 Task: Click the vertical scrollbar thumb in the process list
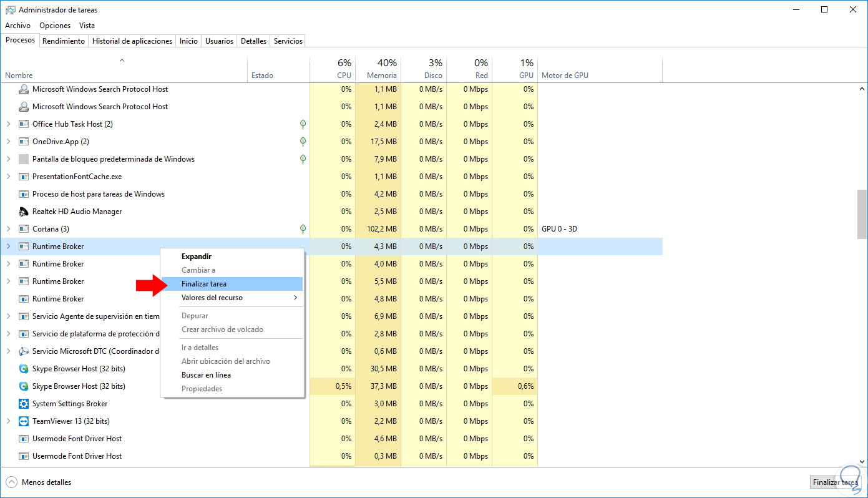[x=862, y=214]
